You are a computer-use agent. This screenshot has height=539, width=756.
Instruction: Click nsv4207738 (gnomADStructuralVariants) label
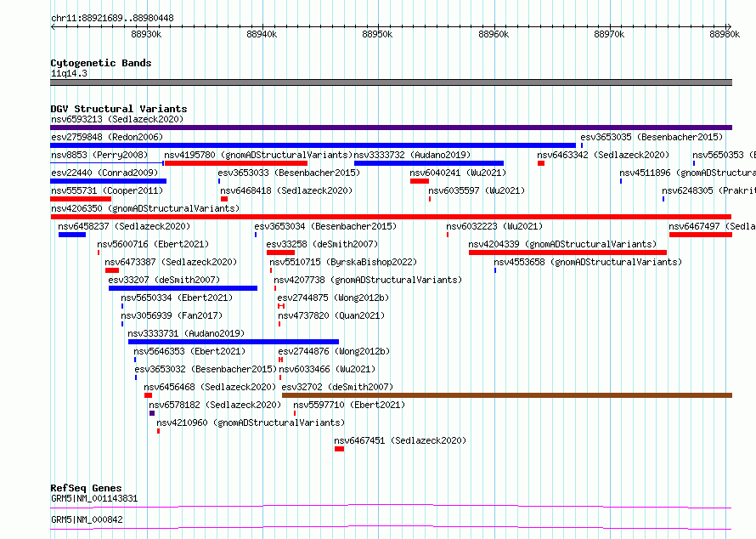pos(368,280)
